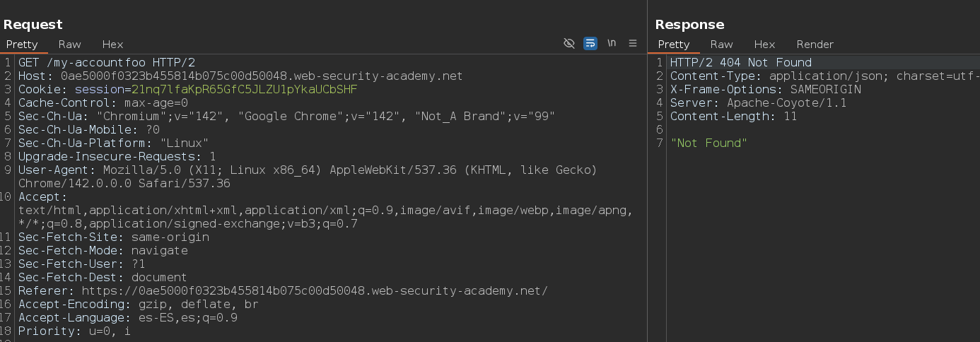The width and height of the screenshot is (980, 342).
Task: Toggle hiding of non-essential request headers
Action: [568, 43]
